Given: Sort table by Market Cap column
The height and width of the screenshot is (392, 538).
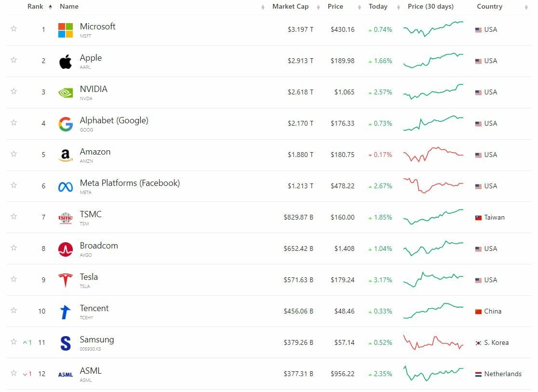Looking at the screenshot, I should (x=291, y=7).
